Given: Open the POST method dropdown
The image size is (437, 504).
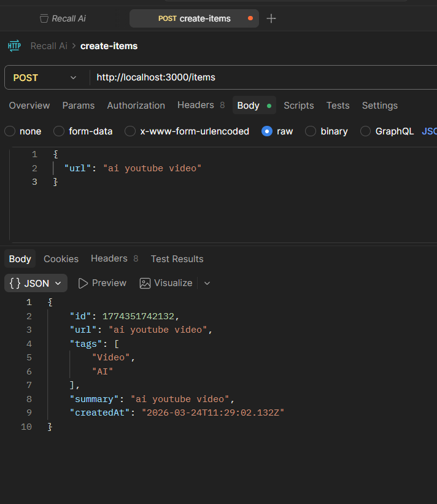Looking at the screenshot, I should [x=45, y=77].
